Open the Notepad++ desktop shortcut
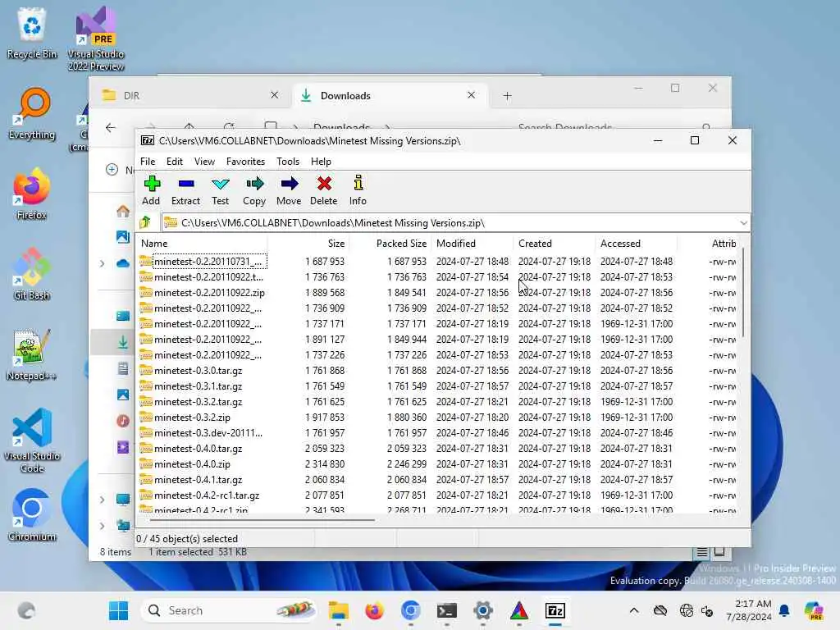840x630 pixels. click(32, 354)
